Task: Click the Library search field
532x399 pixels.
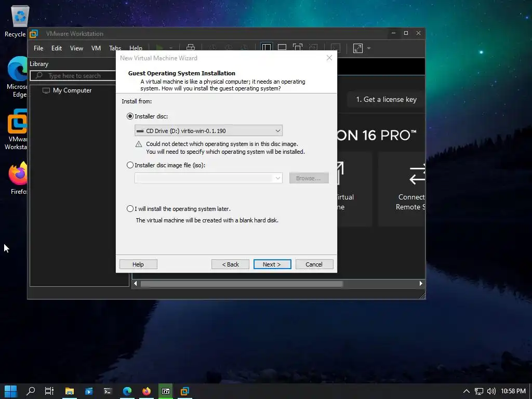Action: pos(73,76)
